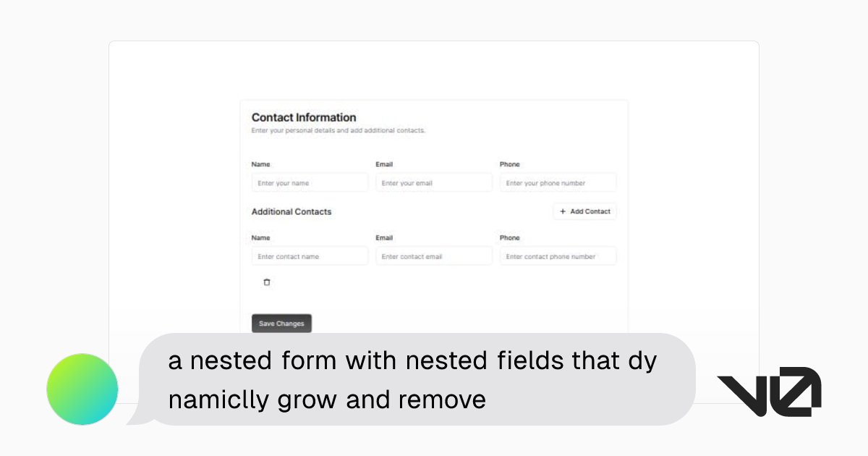Select the Additional Contacts heading

(x=292, y=211)
